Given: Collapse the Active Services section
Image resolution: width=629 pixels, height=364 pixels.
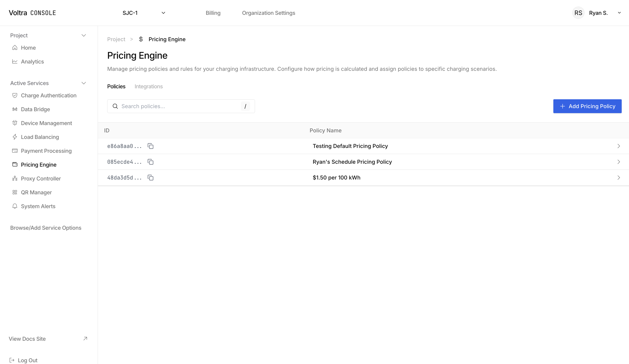Looking at the screenshot, I should pos(84,83).
